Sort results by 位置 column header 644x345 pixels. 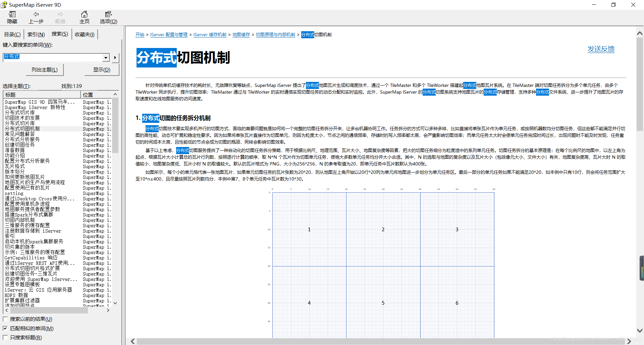pyautogui.click(x=96, y=95)
